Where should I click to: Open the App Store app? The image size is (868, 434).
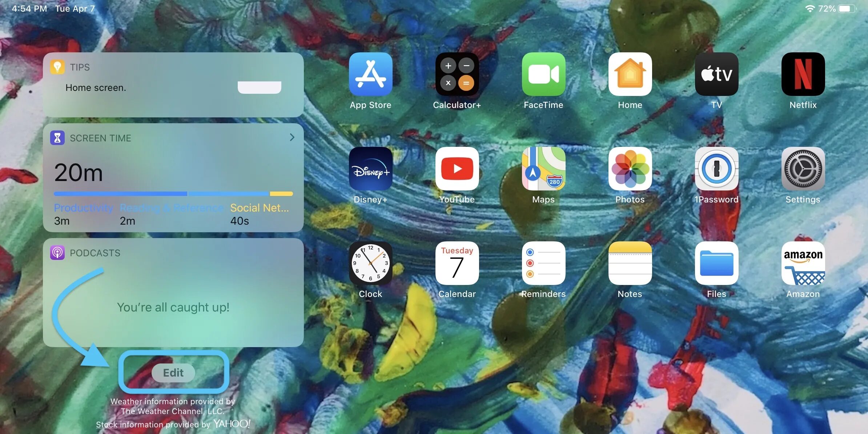click(370, 74)
